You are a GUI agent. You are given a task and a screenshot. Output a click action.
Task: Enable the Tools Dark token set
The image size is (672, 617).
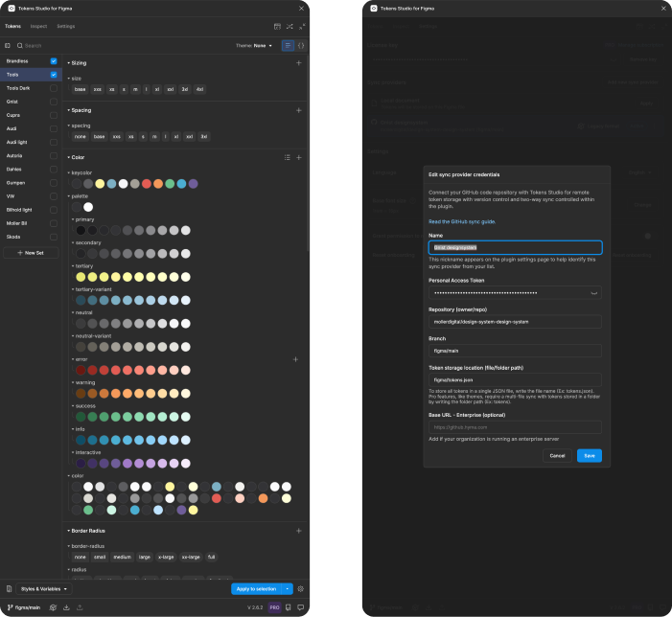tap(54, 88)
